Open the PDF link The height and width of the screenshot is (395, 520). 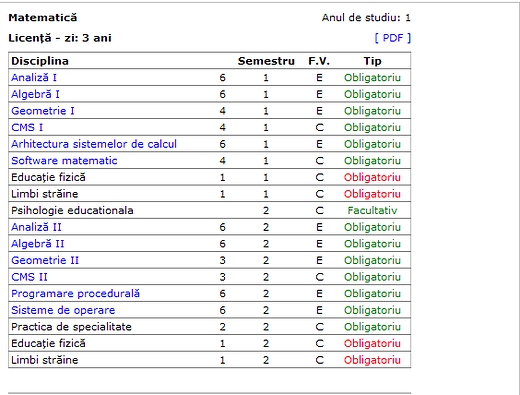click(393, 38)
